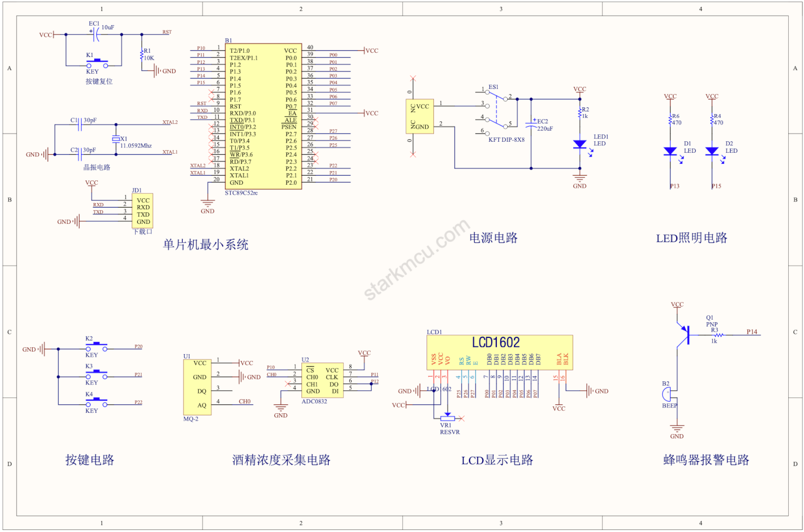Click the 'XTAL2' net label beside C1
Viewport: 804px width, 532px height.
click(x=170, y=122)
